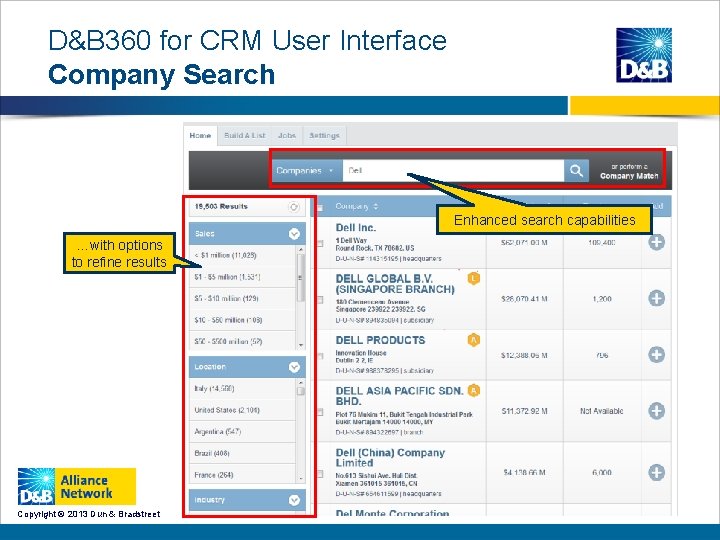Collapse the Sales filter section
The image size is (720, 540).
tap(294, 234)
